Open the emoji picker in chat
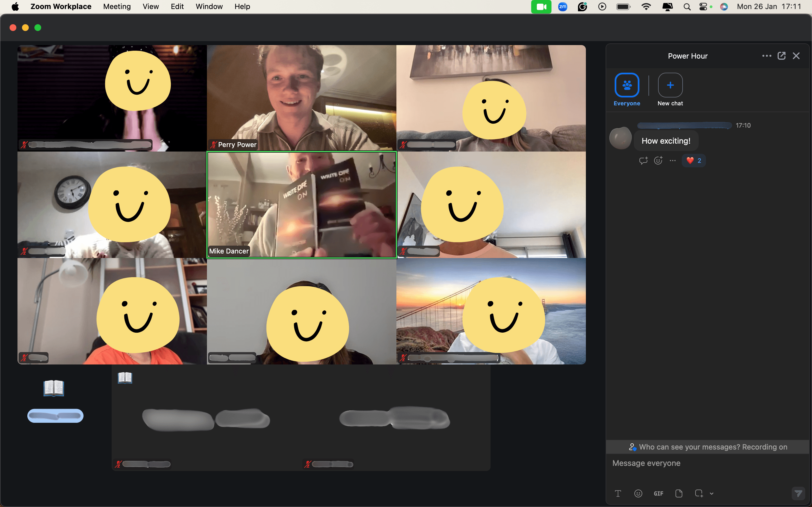Screen dimensions: 812x507 [x=638, y=493]
